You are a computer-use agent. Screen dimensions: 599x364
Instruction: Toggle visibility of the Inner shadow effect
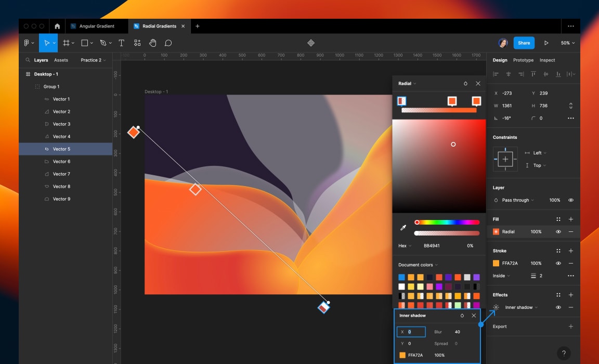click(558, 307)
